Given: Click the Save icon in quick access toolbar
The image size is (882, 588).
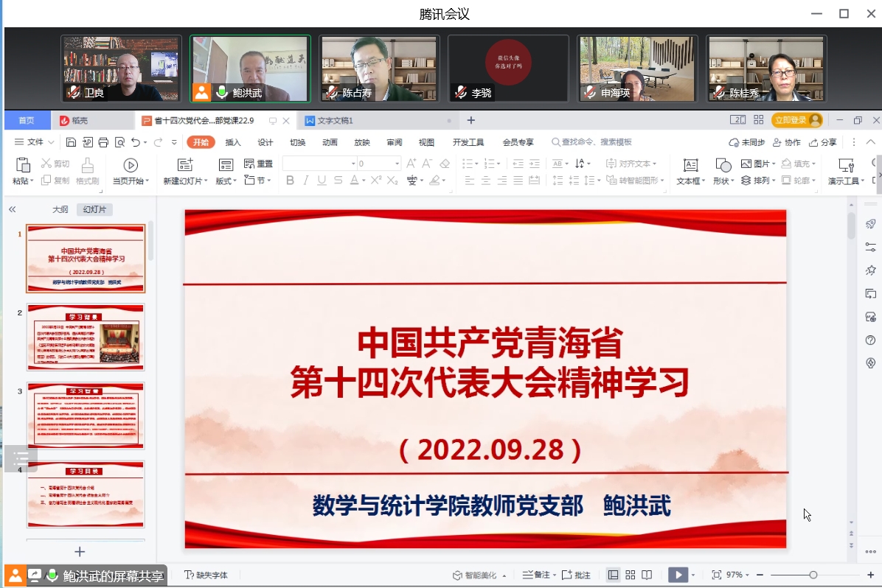Looking at the screenshot, I should 72,142.
